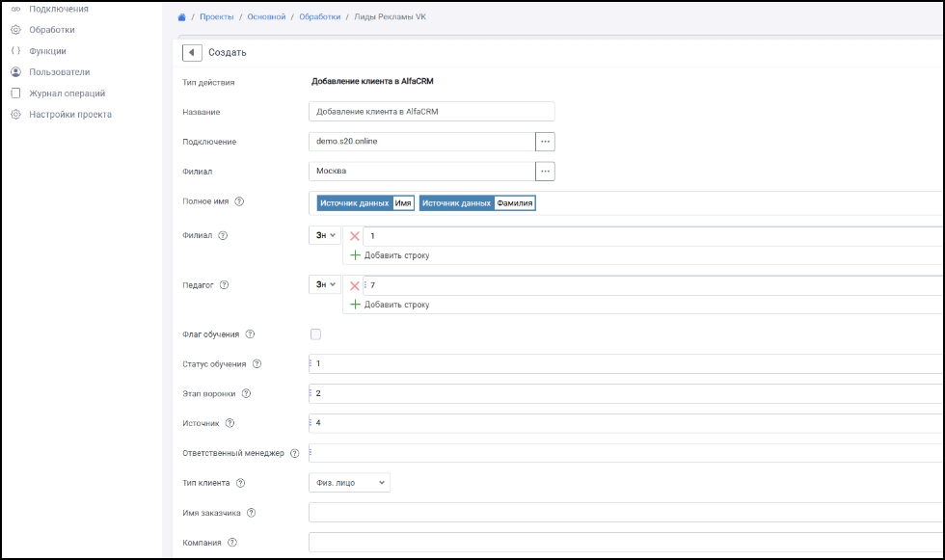Click the Статус обучения input field

coord(626,363)
